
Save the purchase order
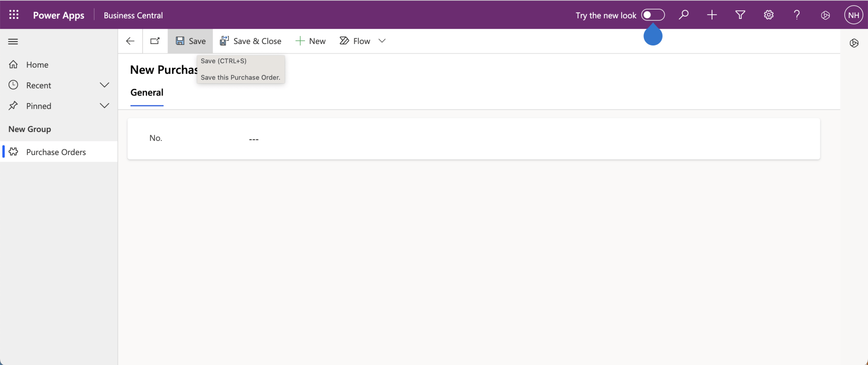[x=191, y=41]
